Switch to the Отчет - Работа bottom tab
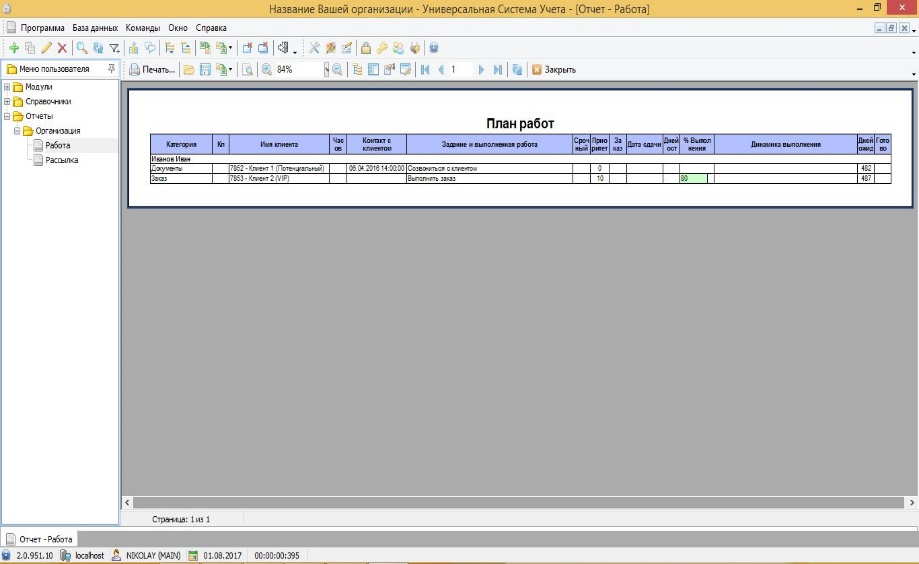Viewport: 919px width, 564px height. (x=39, y=539)
